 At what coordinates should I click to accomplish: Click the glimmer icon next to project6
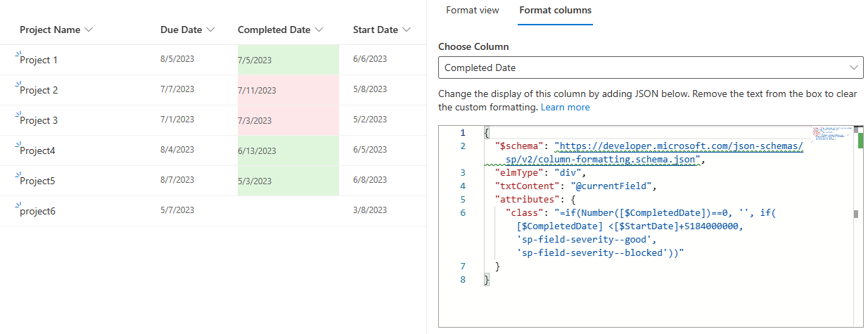(x=18, y=206)
